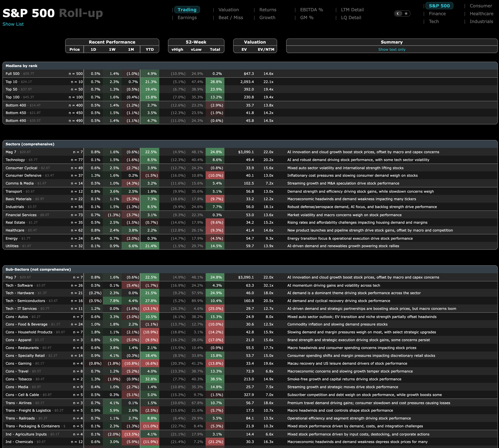
Task: Open the LTM Detail view
Action: coord(352,10)
